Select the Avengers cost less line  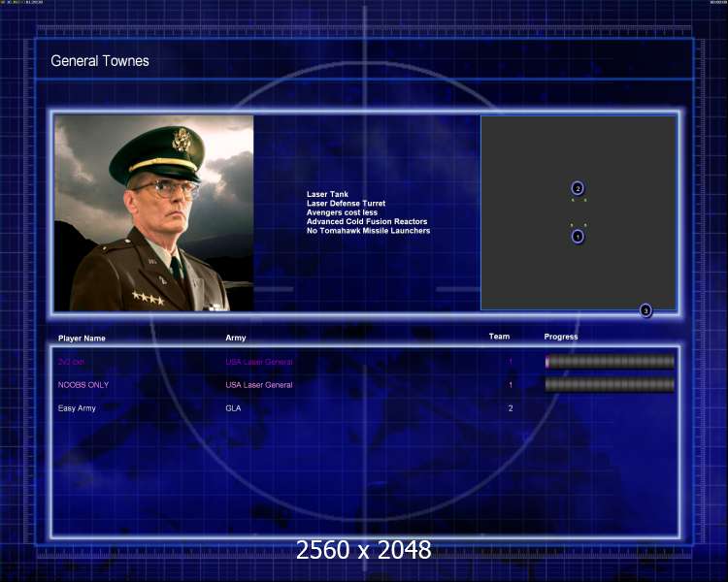tap(342, 212)
